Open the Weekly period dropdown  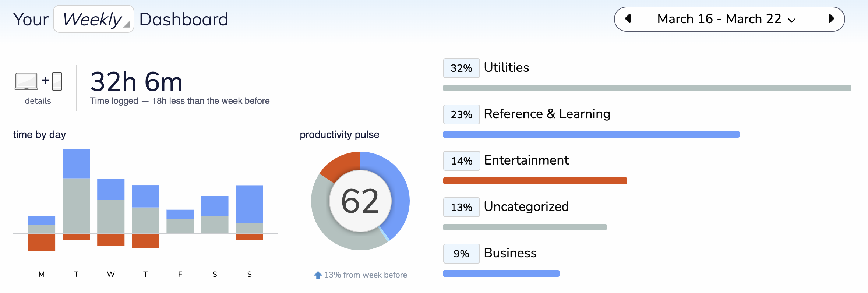93,19
